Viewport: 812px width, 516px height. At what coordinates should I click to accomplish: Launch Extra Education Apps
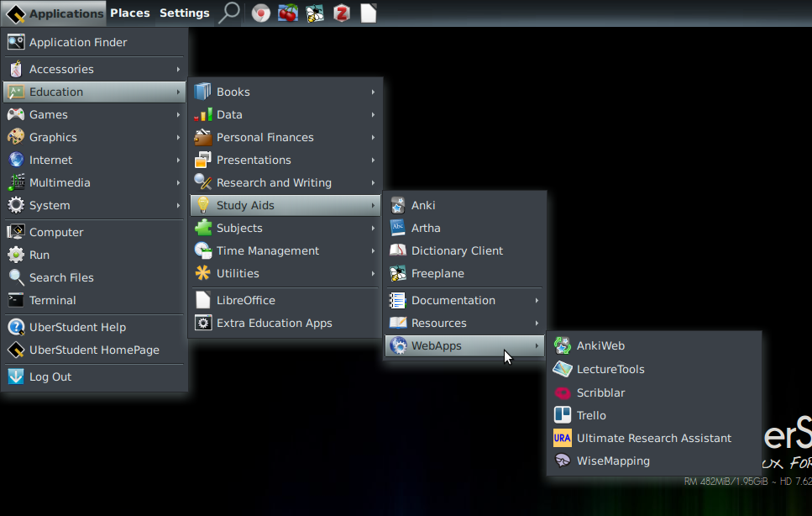coord(275,323)
